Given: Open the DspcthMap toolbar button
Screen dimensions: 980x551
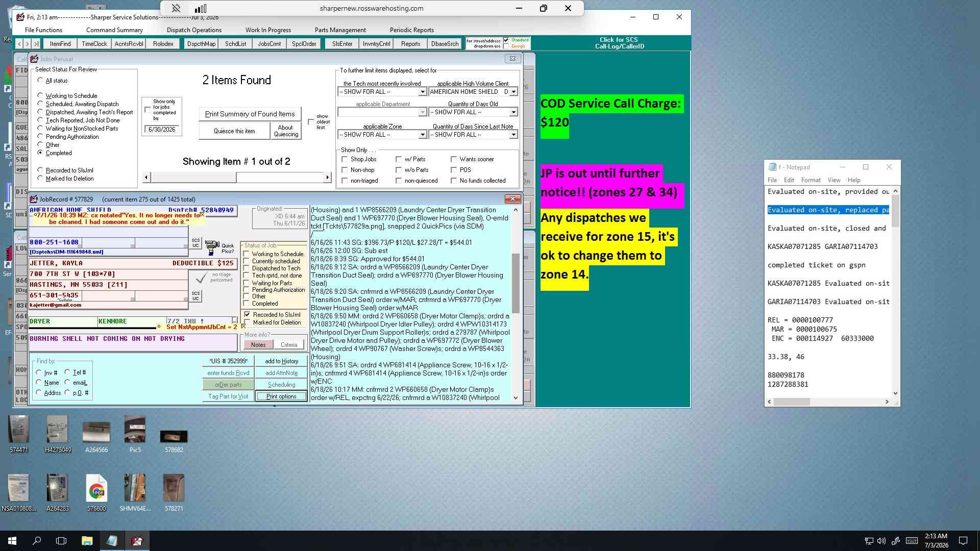Looking at the screenshot, I should (201, 44).
